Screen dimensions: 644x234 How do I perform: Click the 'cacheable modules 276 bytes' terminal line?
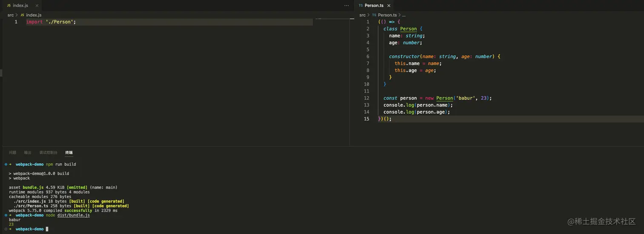point(40,196)
